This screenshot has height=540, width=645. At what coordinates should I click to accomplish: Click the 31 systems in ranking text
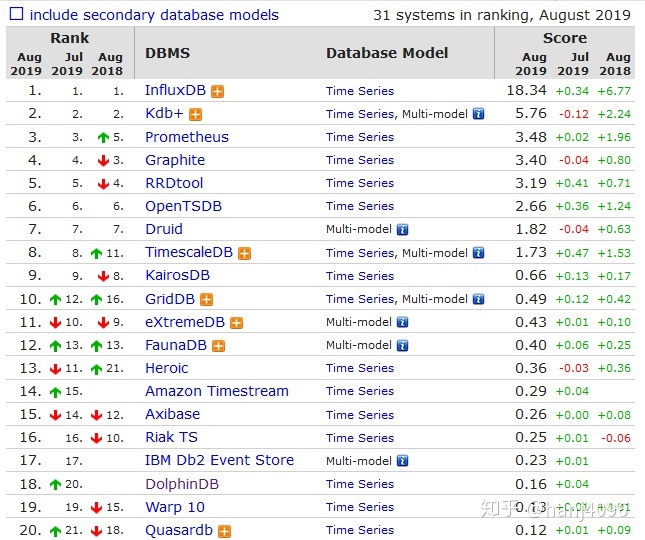pos(501,15)
